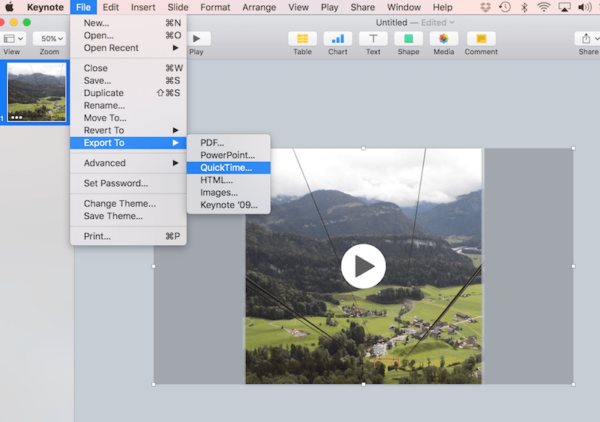The width and height of the screenshot is (600, 422).
Task: Open the Help menu
Action: coord(442,7)
